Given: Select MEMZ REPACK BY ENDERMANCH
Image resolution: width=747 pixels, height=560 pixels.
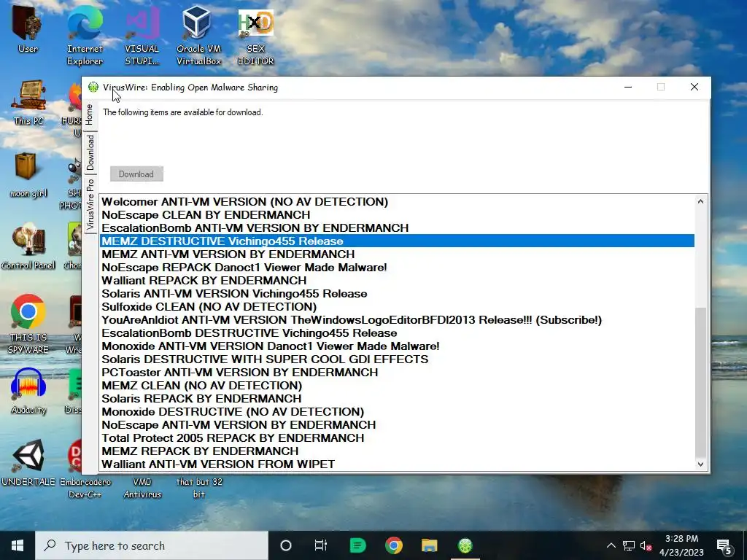Looking at the screenshot, I should [397, 451].
